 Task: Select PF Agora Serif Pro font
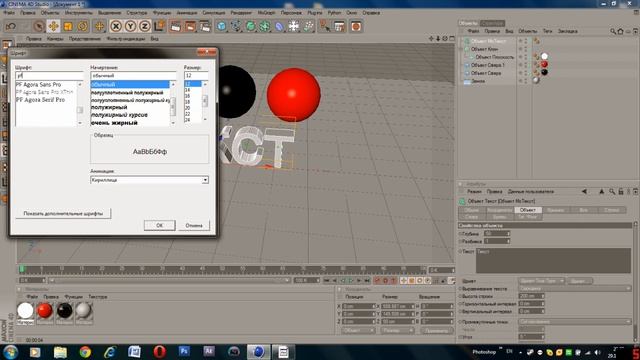(x=40, y=100)
